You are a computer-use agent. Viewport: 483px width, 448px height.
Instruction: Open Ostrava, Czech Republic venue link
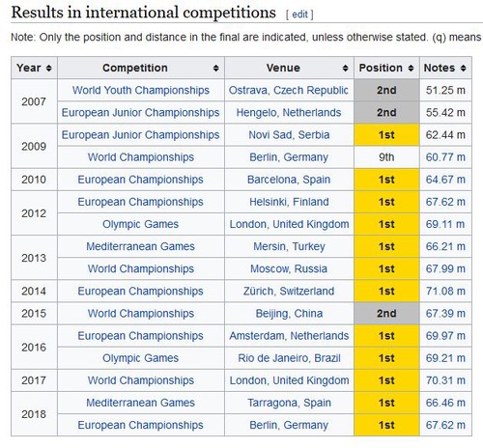coord(289,90)
